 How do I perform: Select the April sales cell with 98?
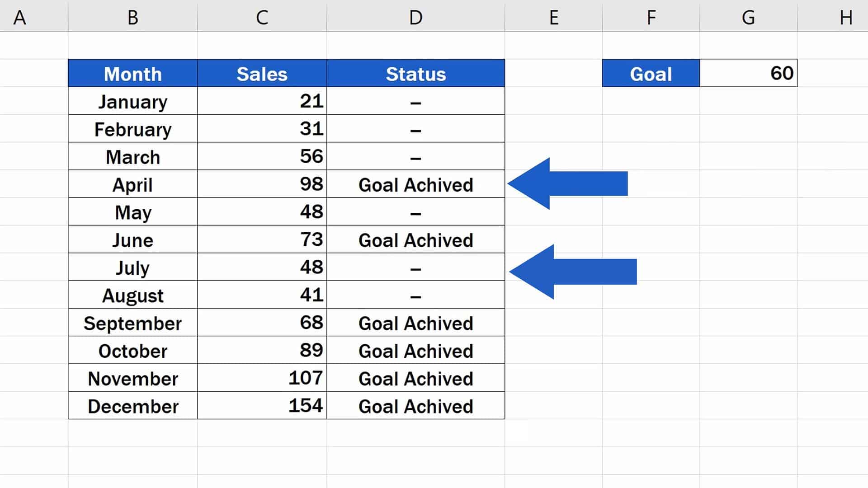pos(262,184)
